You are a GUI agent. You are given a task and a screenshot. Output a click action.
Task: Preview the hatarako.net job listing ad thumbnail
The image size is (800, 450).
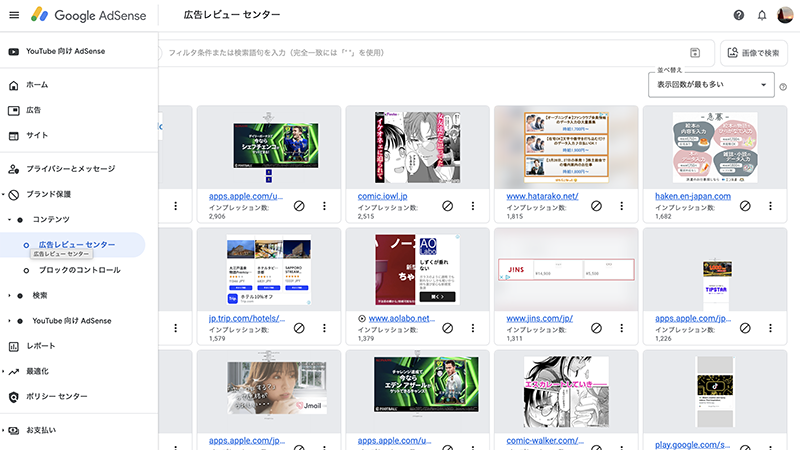(566, 147)
